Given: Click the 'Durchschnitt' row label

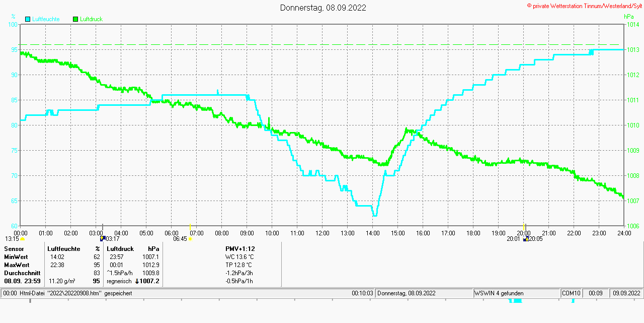Looking at the screenshot, I should [22, 273].
